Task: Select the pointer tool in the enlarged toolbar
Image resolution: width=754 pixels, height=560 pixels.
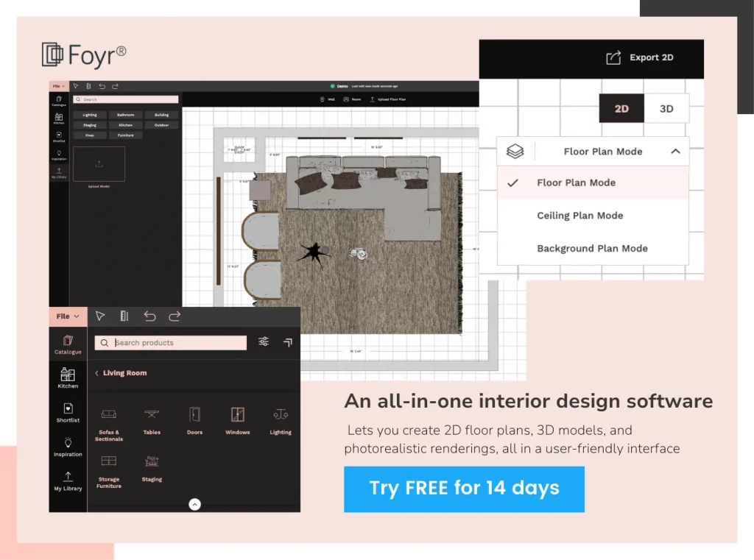Action: [100, 316]
